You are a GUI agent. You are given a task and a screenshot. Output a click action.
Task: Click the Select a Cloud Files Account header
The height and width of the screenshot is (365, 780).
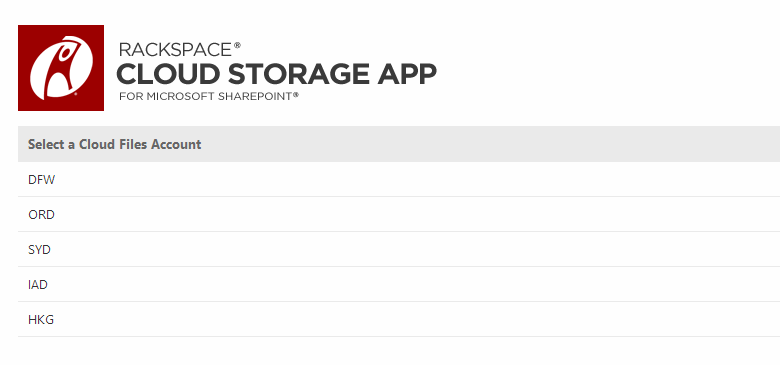399,144
